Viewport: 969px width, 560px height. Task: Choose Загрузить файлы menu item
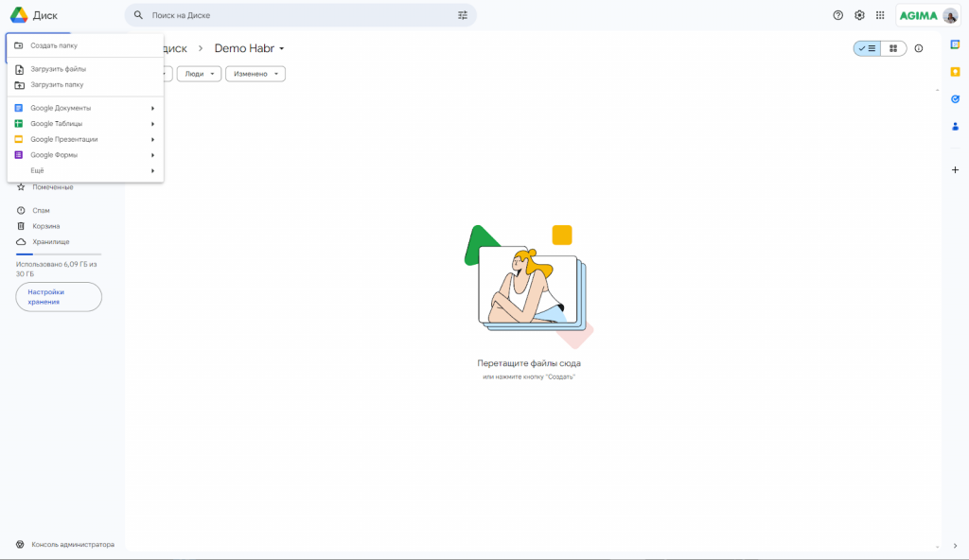58,69
